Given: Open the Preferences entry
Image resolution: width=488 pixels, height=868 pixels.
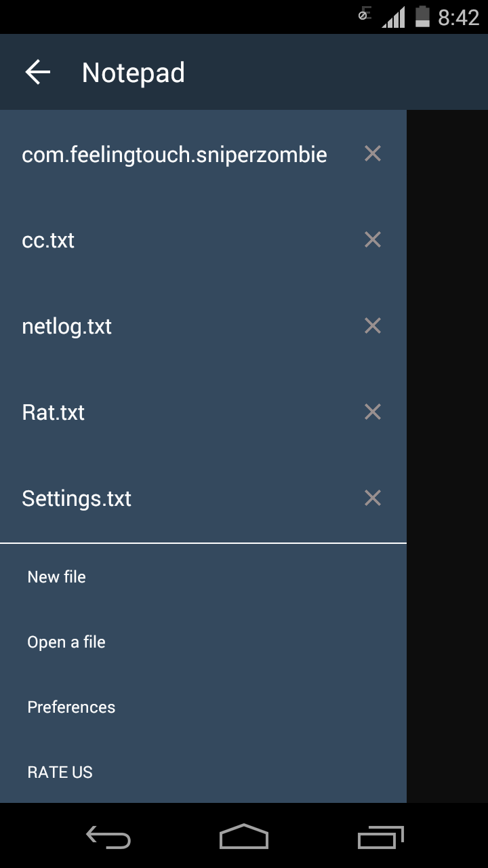Looking at the screenshot, I should point(70,707).
